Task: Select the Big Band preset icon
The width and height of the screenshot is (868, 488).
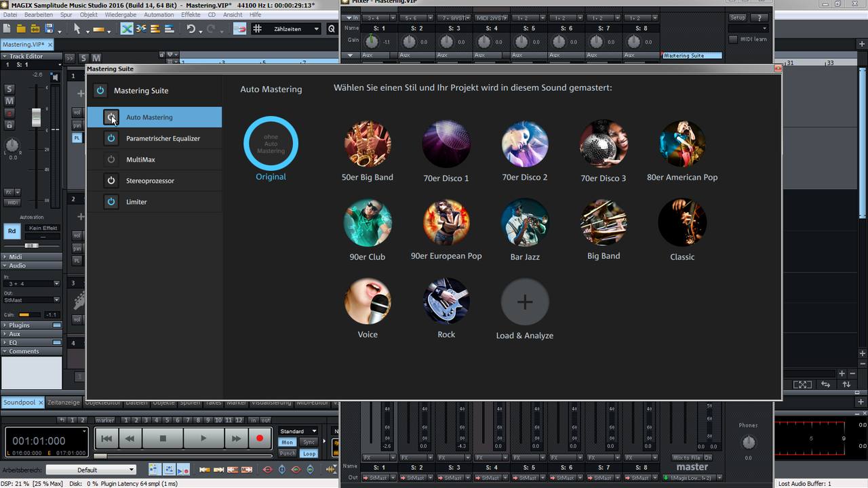Action: (x=604, y=222)
